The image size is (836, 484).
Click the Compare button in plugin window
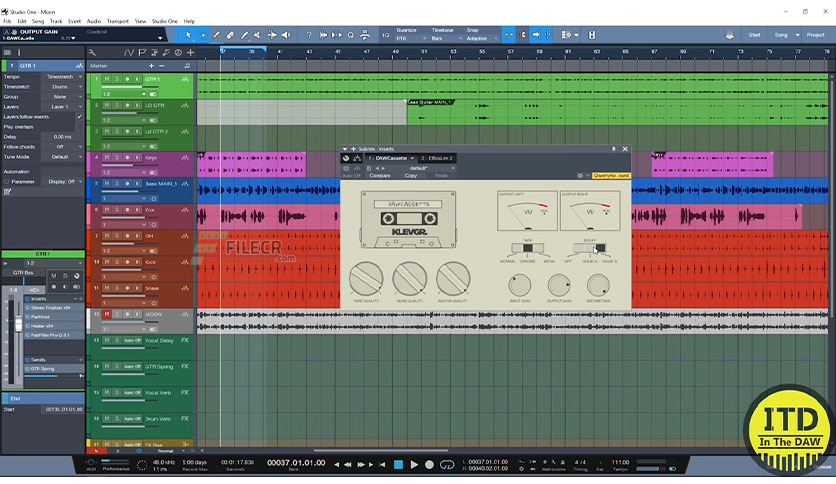(380, 175)
